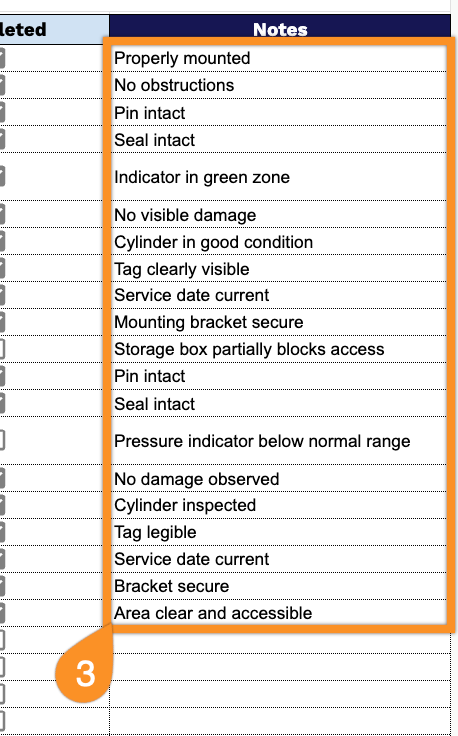
Task: Click Pressure indicator below normal range cell
Action: [x=280, y=441]
